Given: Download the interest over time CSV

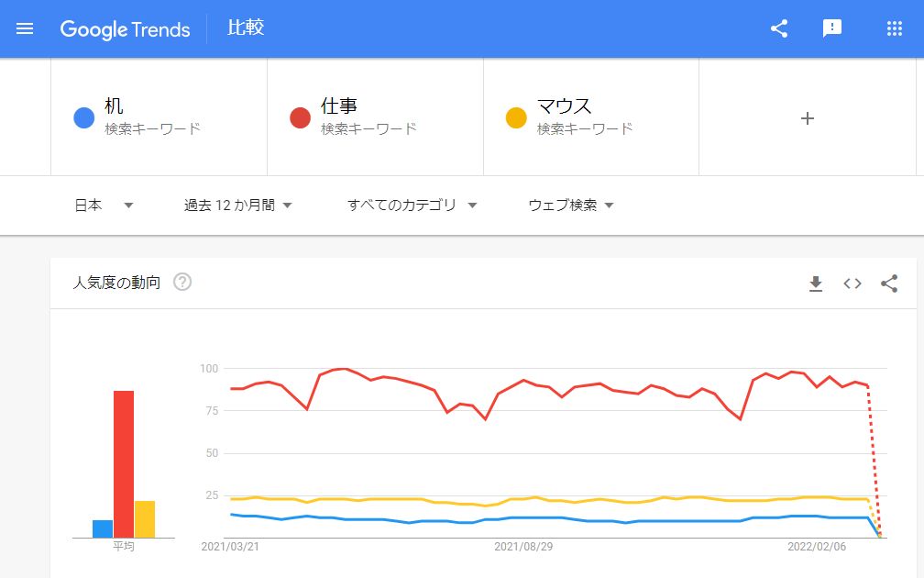Looking at the screenshot, I should pyautogui.click(x=816, y=283).
